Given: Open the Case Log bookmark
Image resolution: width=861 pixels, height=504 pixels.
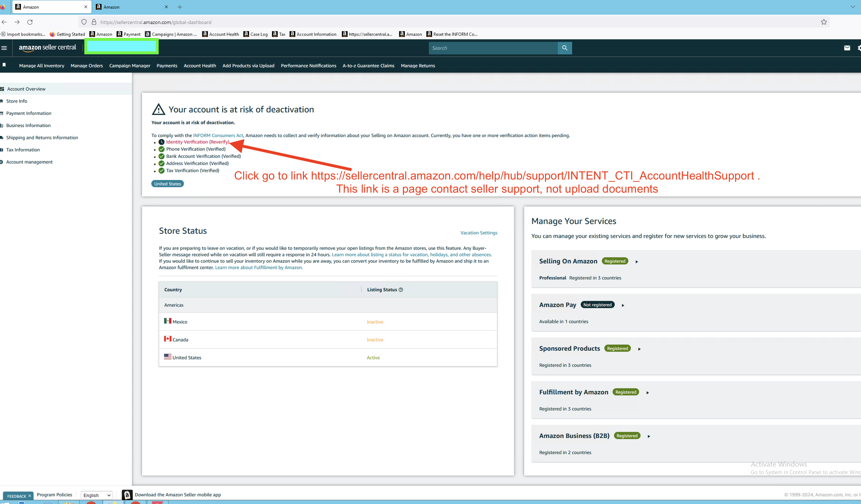Looking at the screenshot, I should click(x=256, y=34).
